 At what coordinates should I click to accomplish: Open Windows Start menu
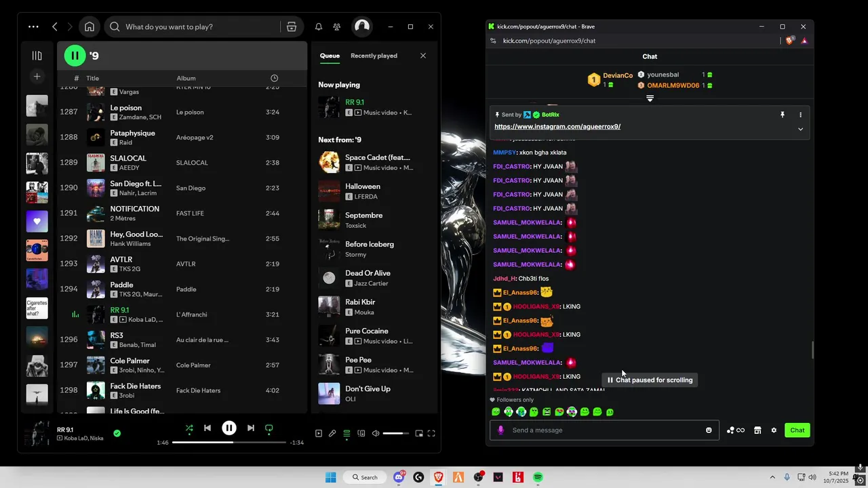tap(330, 477)
